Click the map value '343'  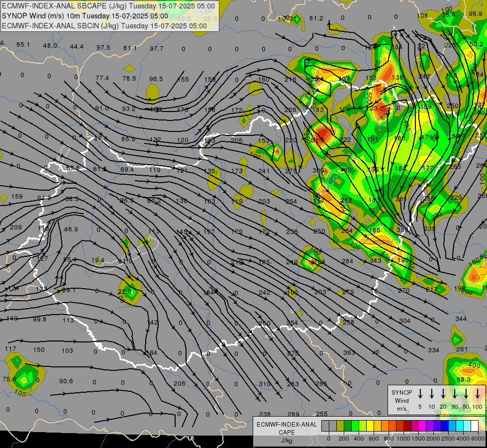376,260
